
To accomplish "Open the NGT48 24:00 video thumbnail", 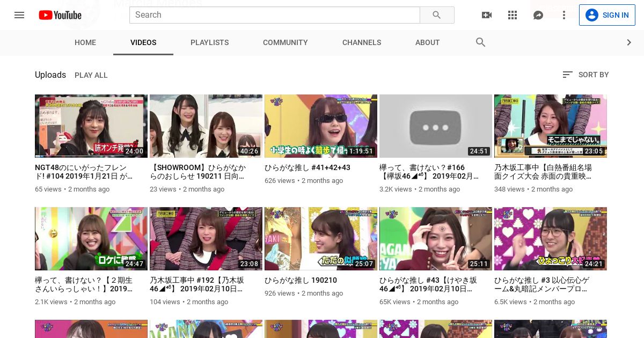I will click(91, 126).
